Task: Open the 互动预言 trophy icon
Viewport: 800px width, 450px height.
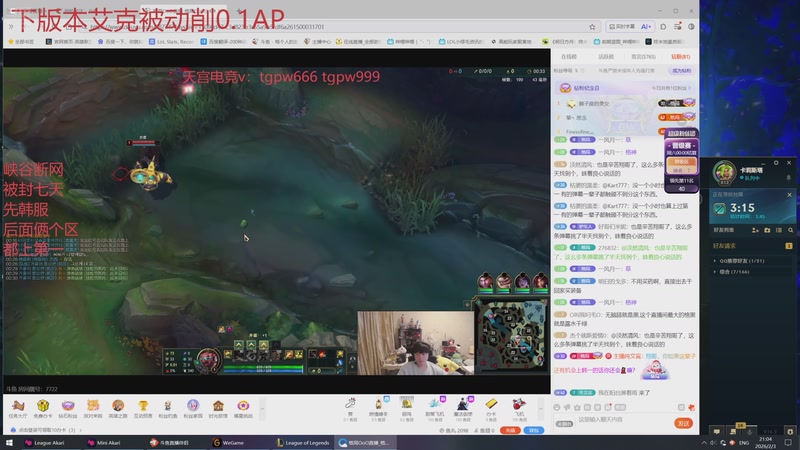Action: (143, 408)
